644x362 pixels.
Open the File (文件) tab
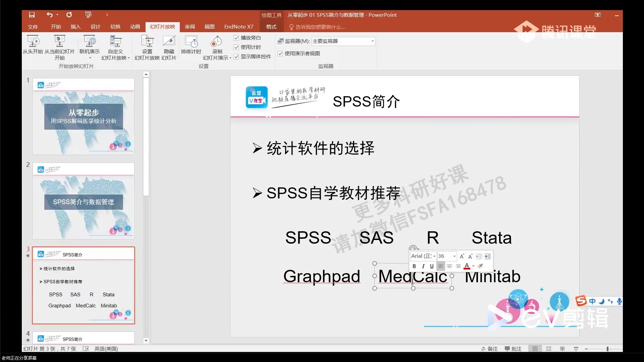33,27
